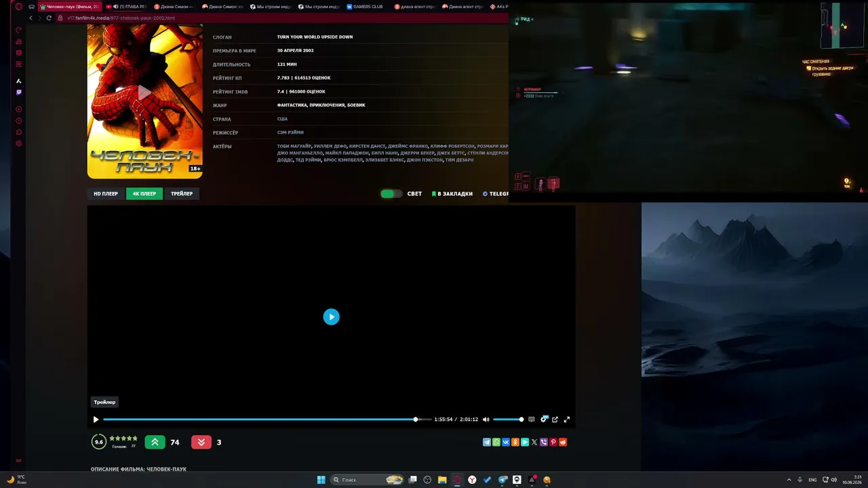
Task: Share via the Pinterest icon
Action: click(553, 442)
